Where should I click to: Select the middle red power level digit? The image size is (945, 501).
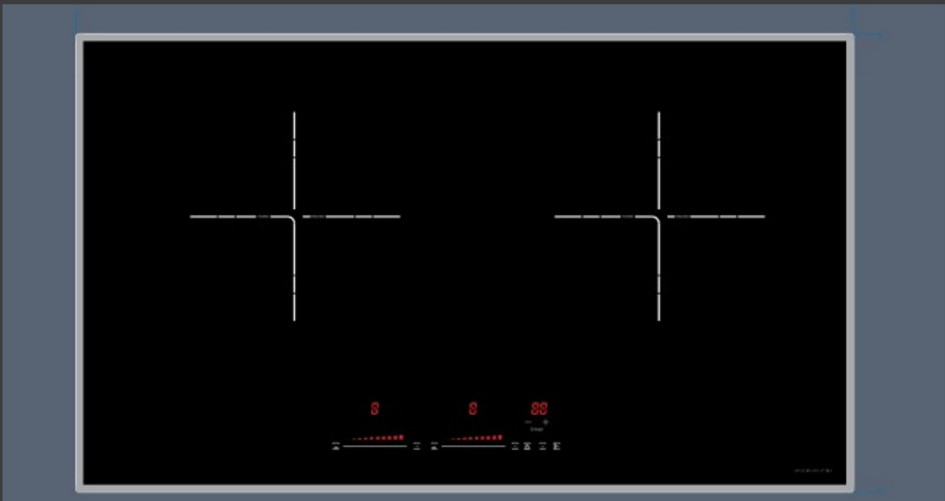pos(473,409)
